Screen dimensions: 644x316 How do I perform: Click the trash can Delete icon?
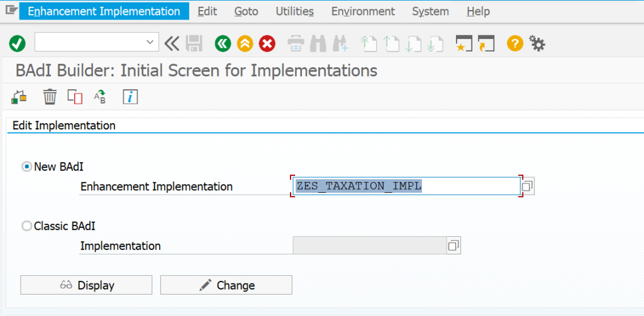(x=50, y=97)
